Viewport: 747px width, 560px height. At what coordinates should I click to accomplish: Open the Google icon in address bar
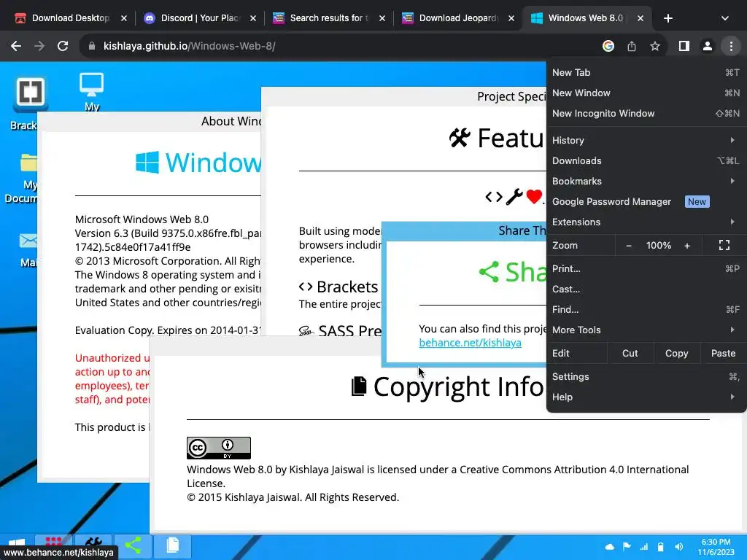click(608, 46)
